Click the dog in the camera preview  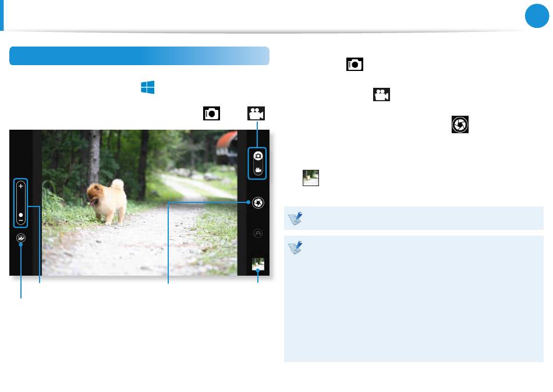[107, 202]
